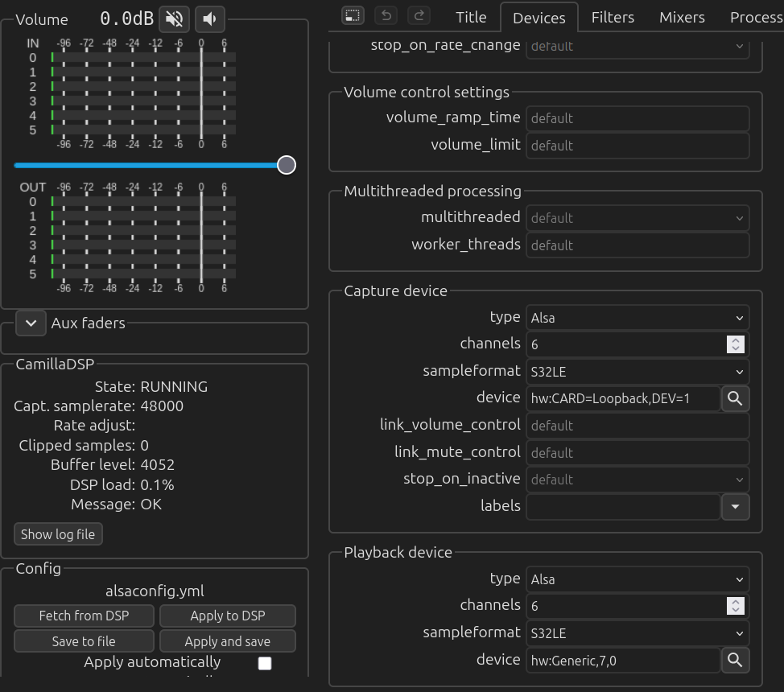Go to the Mixers tab

[x=682, y=18]
